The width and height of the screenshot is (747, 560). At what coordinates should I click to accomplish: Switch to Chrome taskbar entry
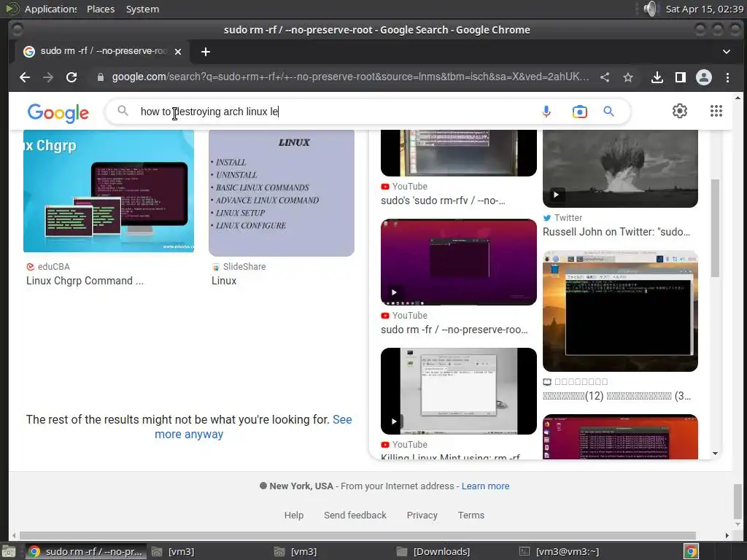point(86,551)
